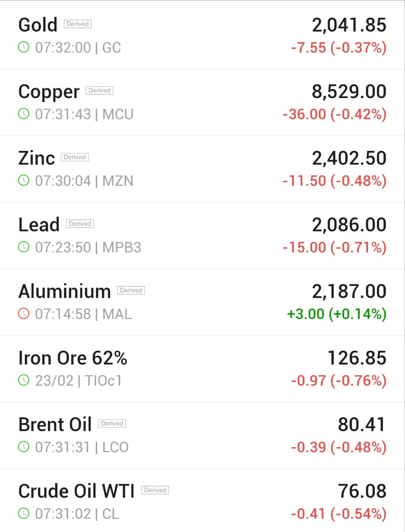Click the clock icon in the Lead row
Screen dimensions: 405x532
[x=24, y=247]
